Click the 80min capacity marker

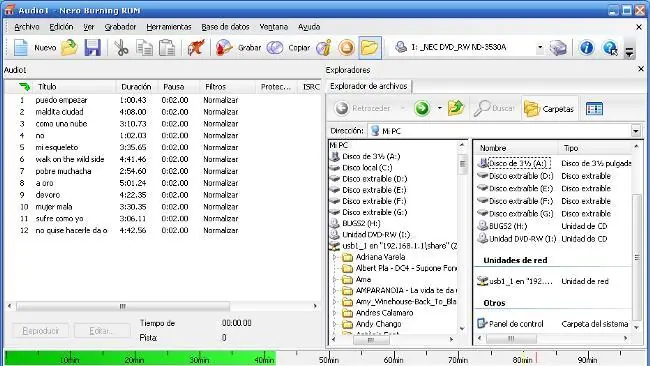(522, 360)
